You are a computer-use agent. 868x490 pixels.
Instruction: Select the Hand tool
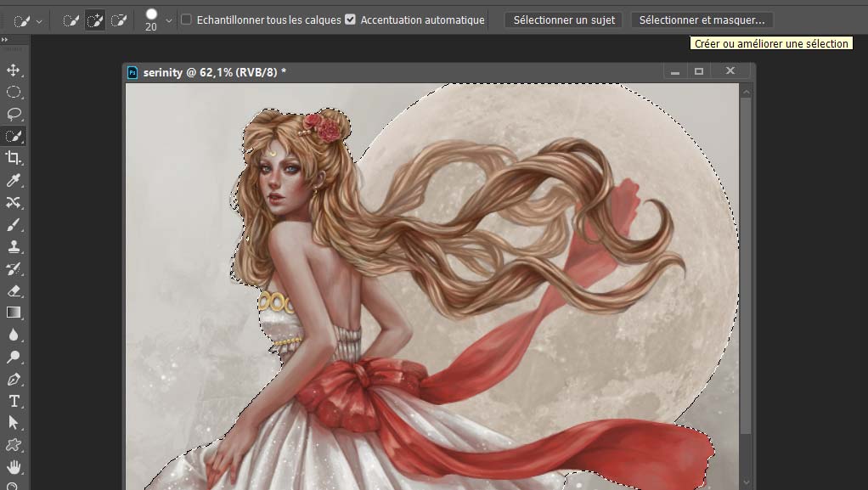click(x=14, y=467)
